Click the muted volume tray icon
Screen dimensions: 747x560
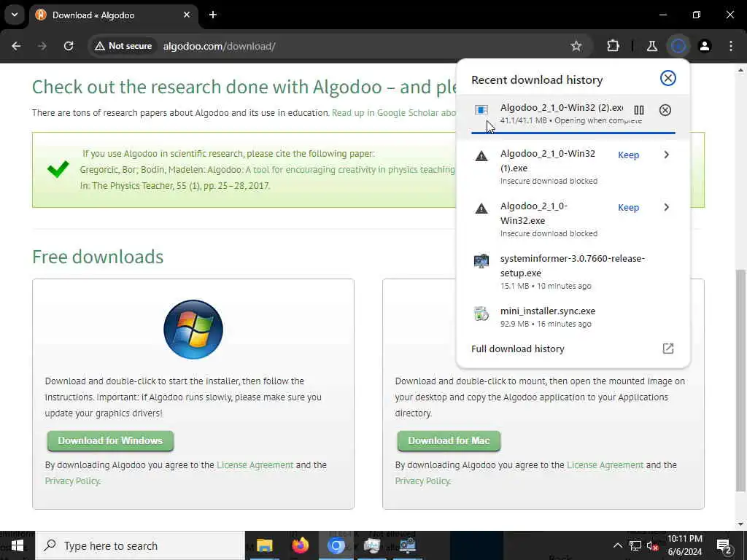click(x=652, y=545)
